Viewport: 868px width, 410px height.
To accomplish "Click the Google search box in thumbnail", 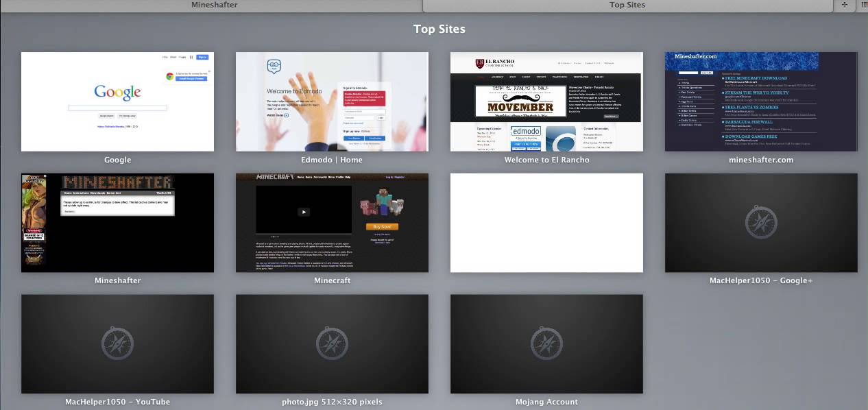I will pyautogui.click(x=117, y=108).
